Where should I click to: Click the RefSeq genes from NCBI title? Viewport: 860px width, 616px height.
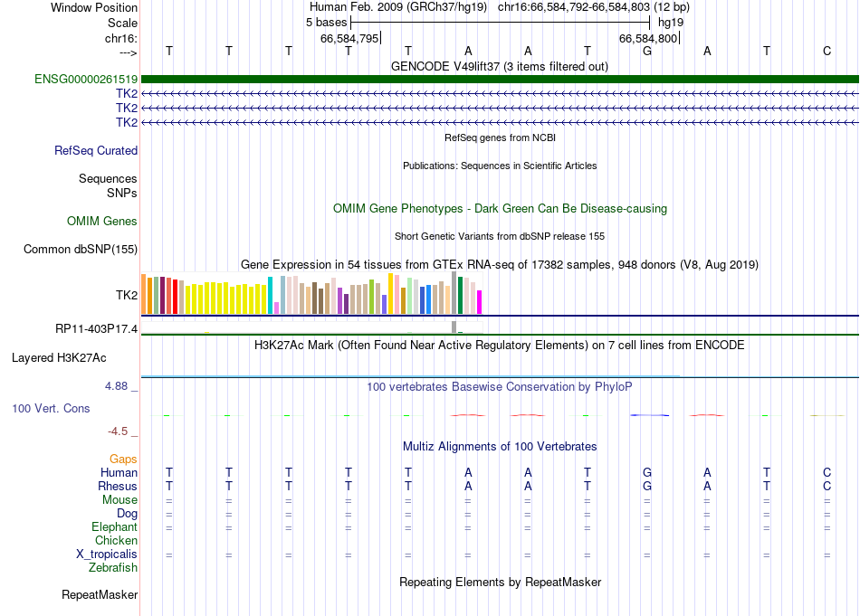coord(500,137)
